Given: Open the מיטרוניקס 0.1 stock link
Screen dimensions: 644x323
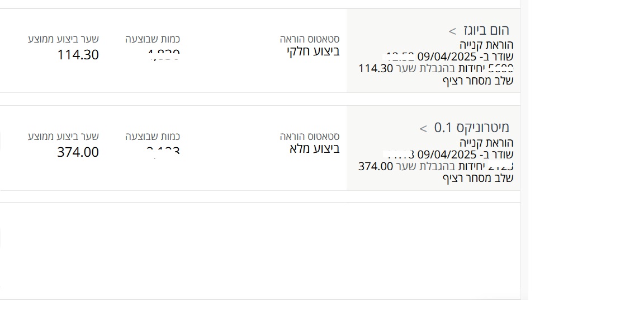Looking at the screenshot, I should click(472, 128).
